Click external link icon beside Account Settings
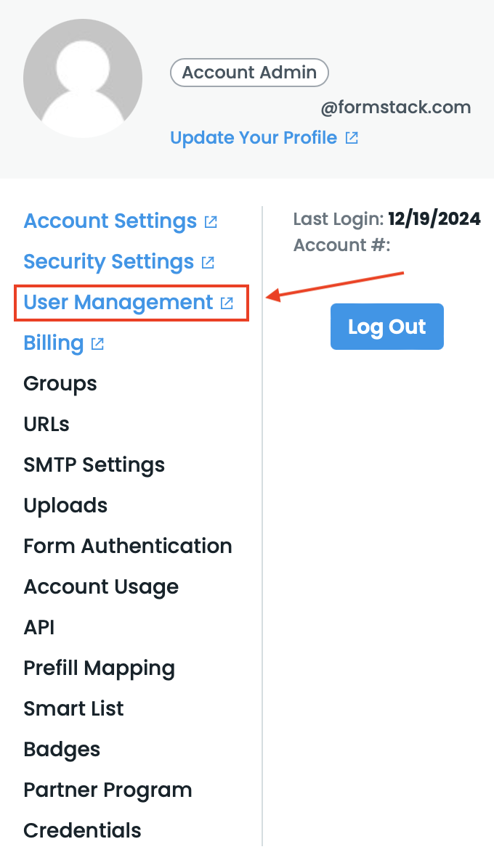 [x=210, y=221]
